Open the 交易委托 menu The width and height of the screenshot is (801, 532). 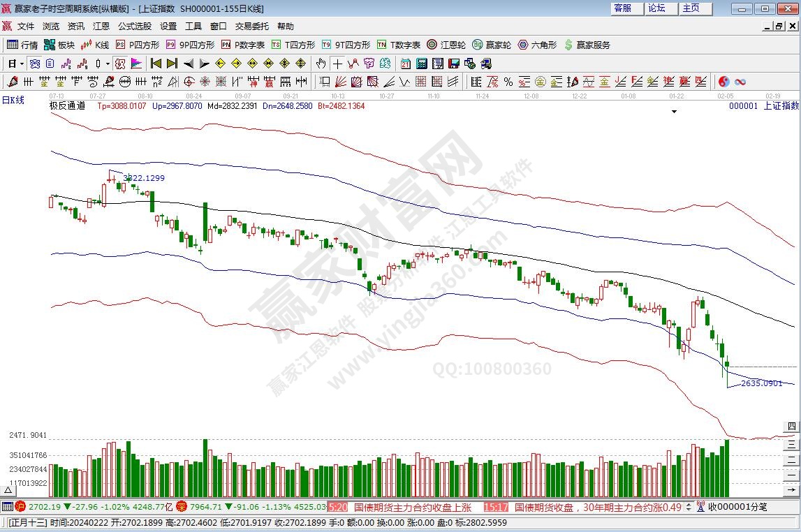(251, 27)
